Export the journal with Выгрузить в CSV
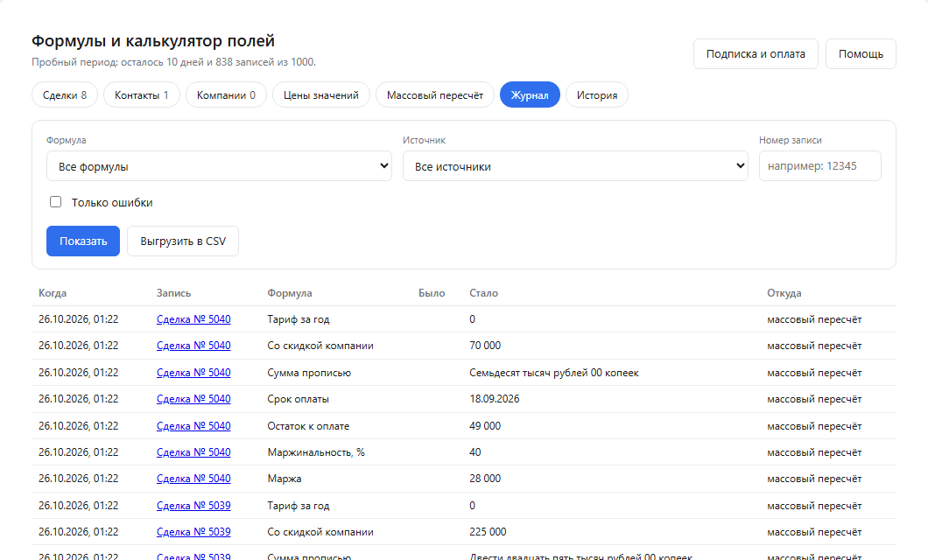 [183, 241]
